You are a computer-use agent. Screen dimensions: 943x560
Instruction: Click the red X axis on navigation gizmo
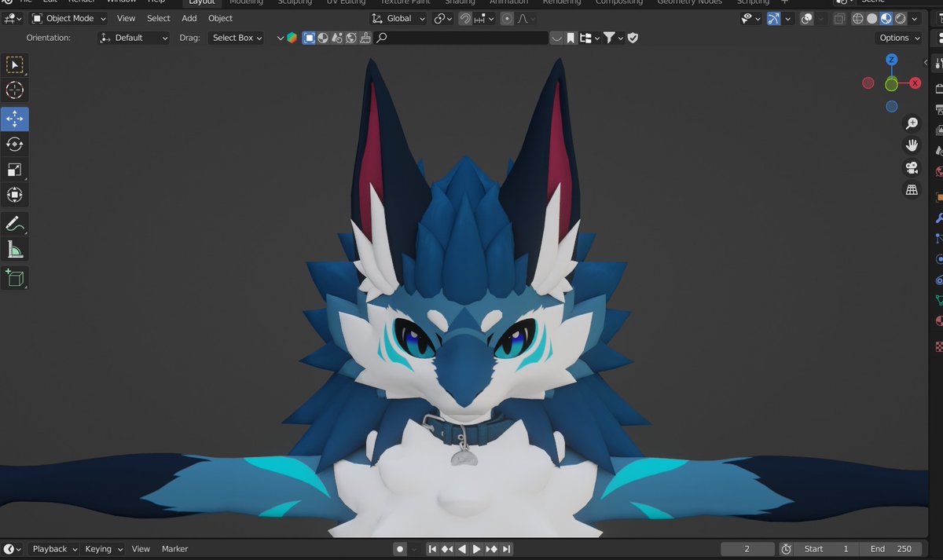915,82
